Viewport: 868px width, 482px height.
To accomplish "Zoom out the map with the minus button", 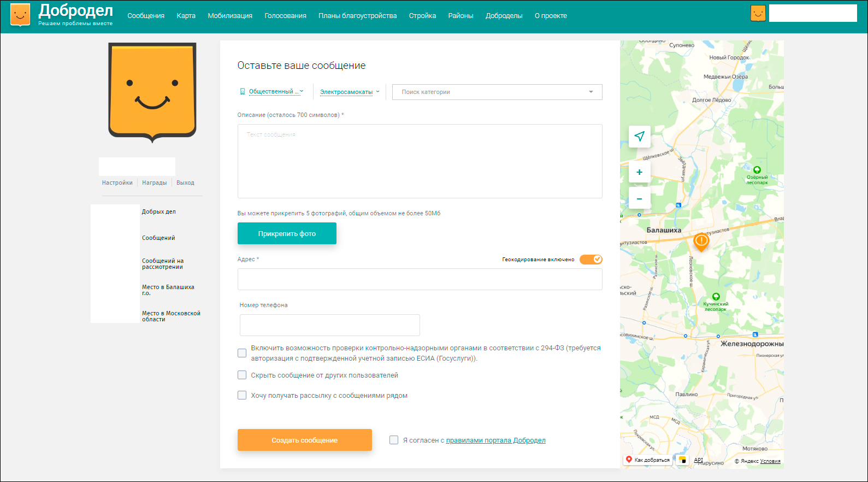I will pos(639,198).
